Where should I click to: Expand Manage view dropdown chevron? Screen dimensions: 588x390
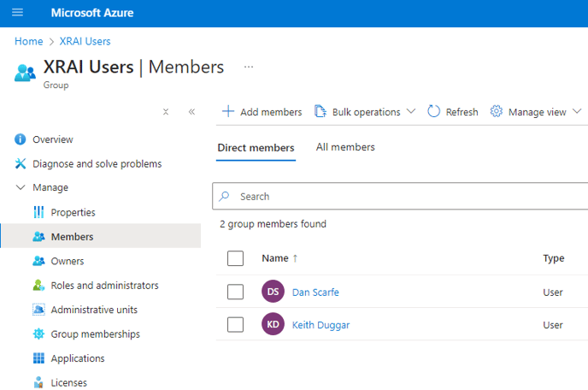(x=577, y=111)
